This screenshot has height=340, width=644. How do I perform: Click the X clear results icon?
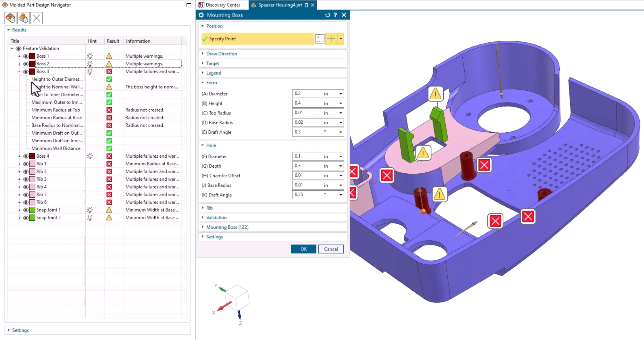(36, 18)
